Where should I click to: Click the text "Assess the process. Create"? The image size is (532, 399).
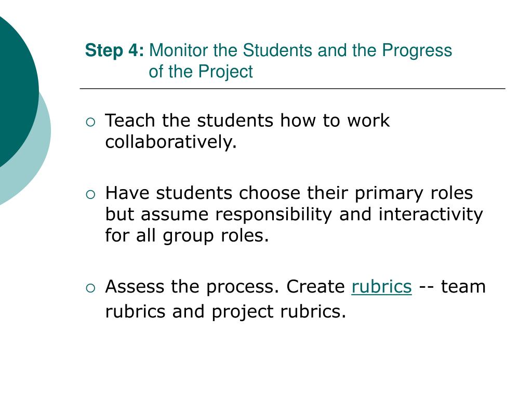click(x=225, y=286)
